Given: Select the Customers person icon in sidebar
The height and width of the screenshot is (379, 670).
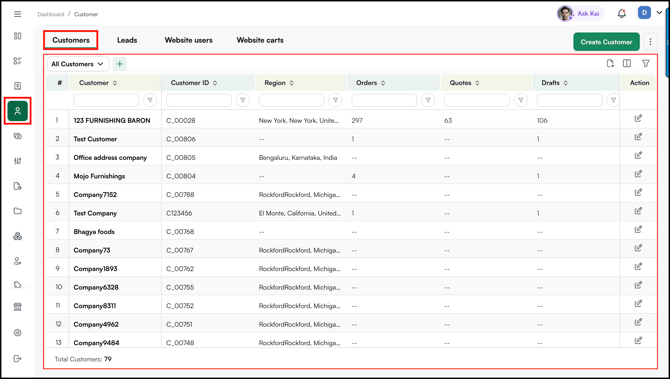Looking at the screenshot, I should pos(18,111).
